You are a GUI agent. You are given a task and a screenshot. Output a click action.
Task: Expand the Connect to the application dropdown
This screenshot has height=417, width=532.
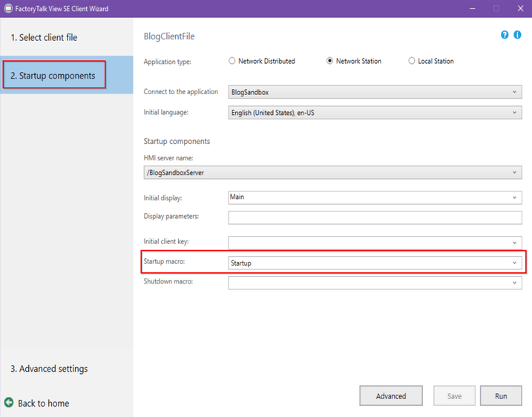515,92
